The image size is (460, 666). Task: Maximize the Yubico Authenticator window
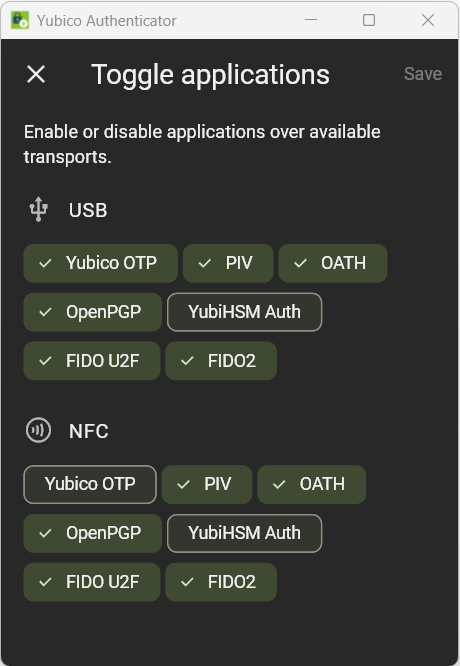coord(369,20)
